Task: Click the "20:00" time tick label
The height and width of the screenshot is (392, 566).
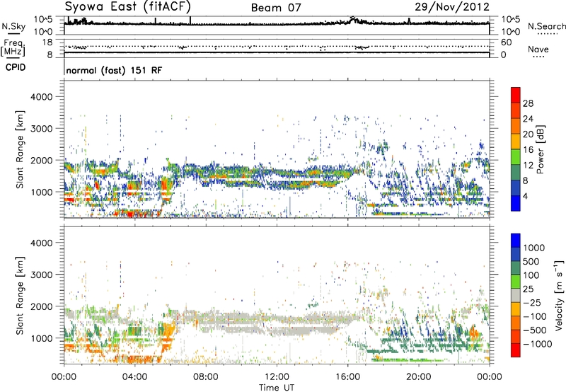Action: tap(418, 377)
